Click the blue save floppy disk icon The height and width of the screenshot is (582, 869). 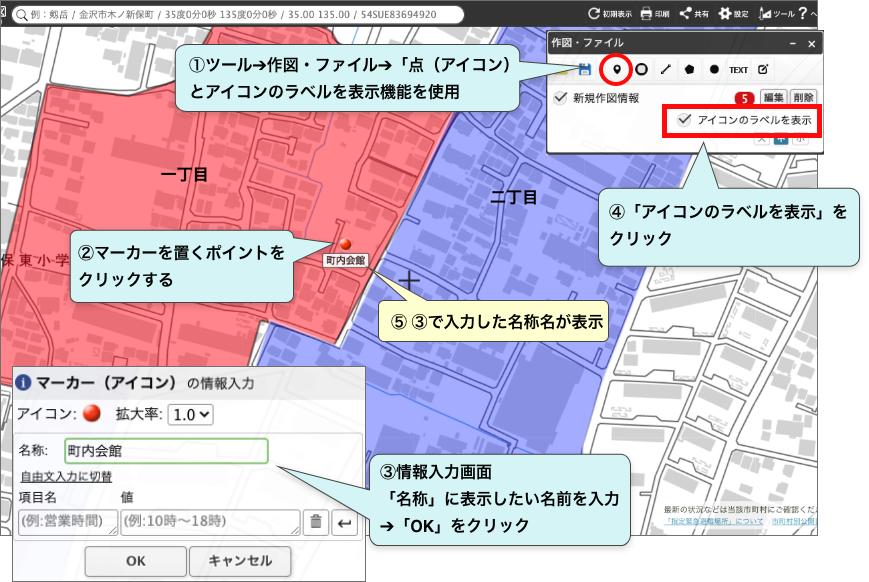[x=586, y=70]
